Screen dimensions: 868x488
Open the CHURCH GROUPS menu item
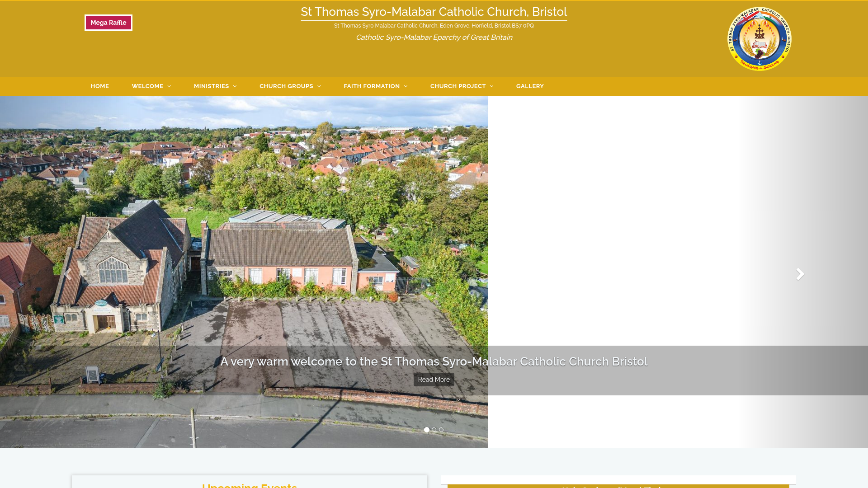click(x=286, y=86)
